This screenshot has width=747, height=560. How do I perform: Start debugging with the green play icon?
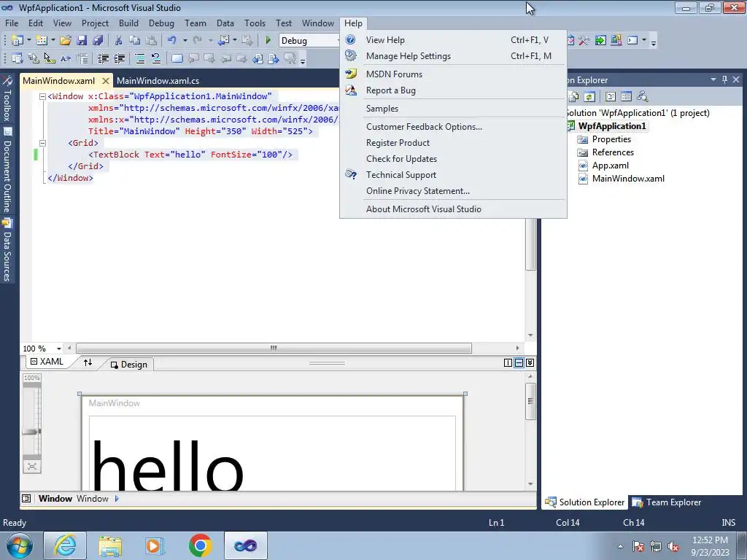pyautogui.click(x=268, y=41)
